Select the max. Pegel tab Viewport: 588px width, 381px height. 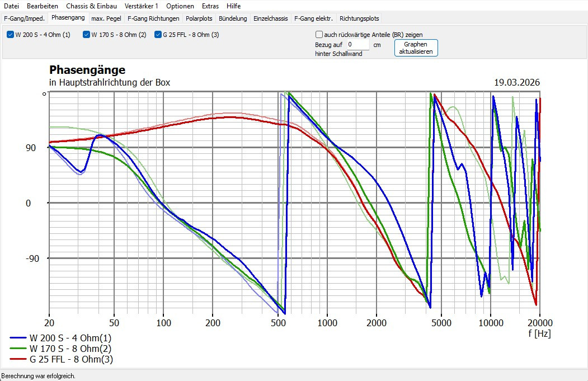pos(106,18)
